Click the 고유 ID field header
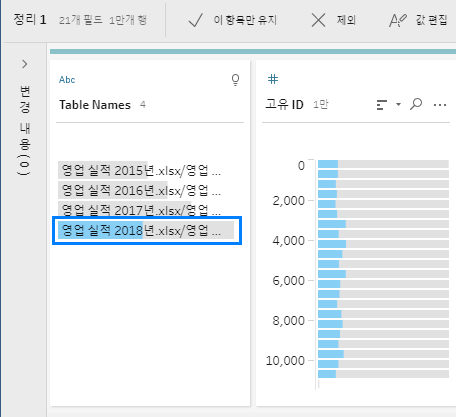Screen dimensions: 456x417 tap(285, 105)
